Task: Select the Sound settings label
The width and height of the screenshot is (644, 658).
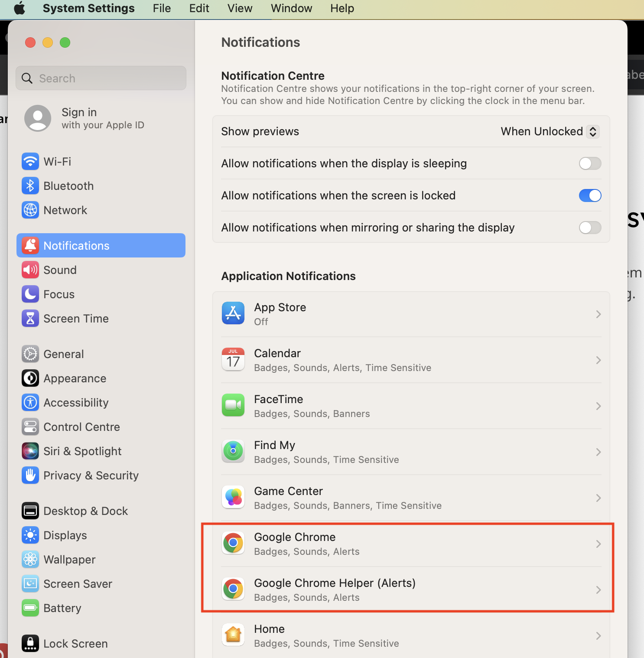Action: (x=60, y=270)
